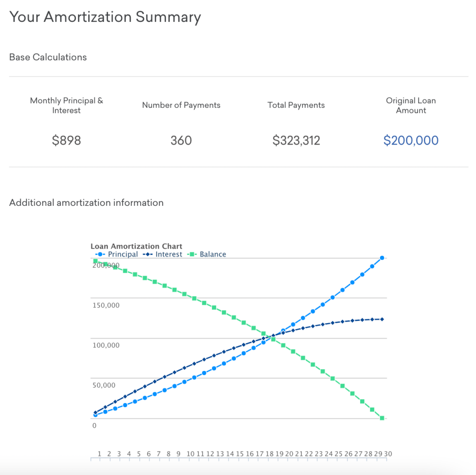Select the final Principal data point at top right

(x=382, y=258)
